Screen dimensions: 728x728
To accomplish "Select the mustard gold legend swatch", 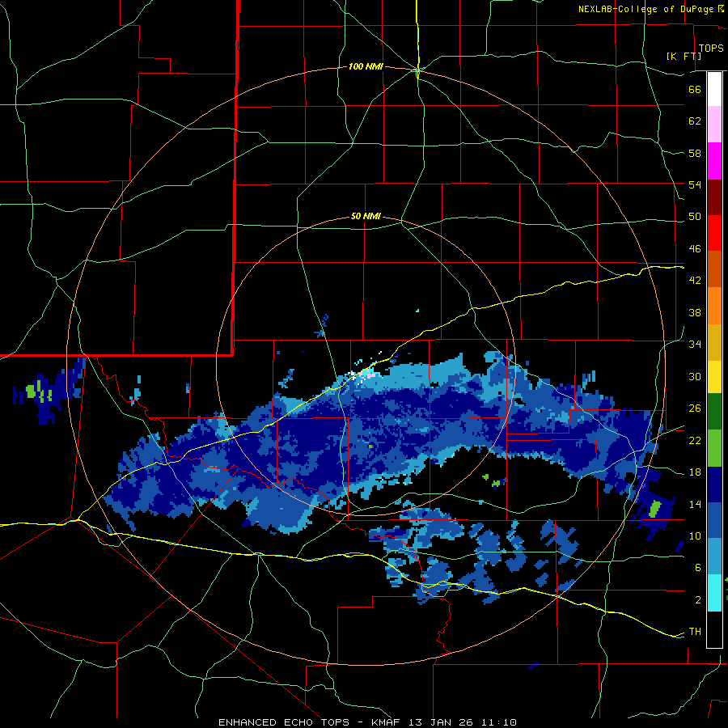I will tap(714, 343).
